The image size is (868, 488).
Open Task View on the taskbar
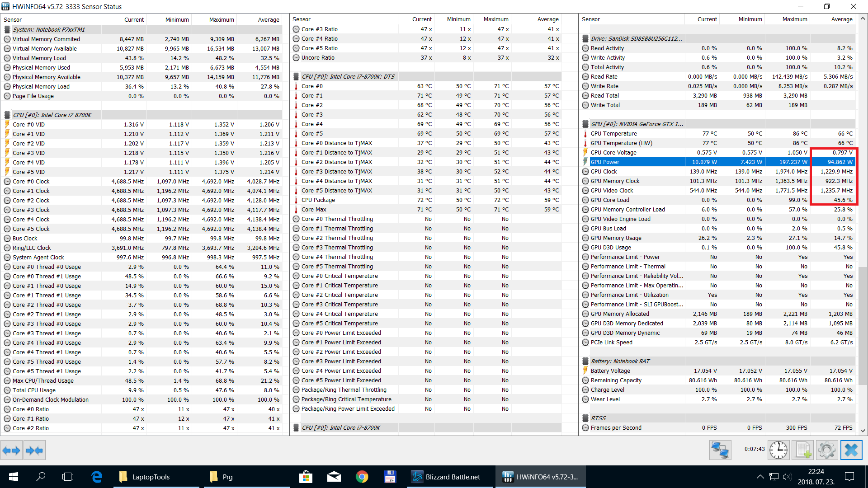[x=68, y=477]
